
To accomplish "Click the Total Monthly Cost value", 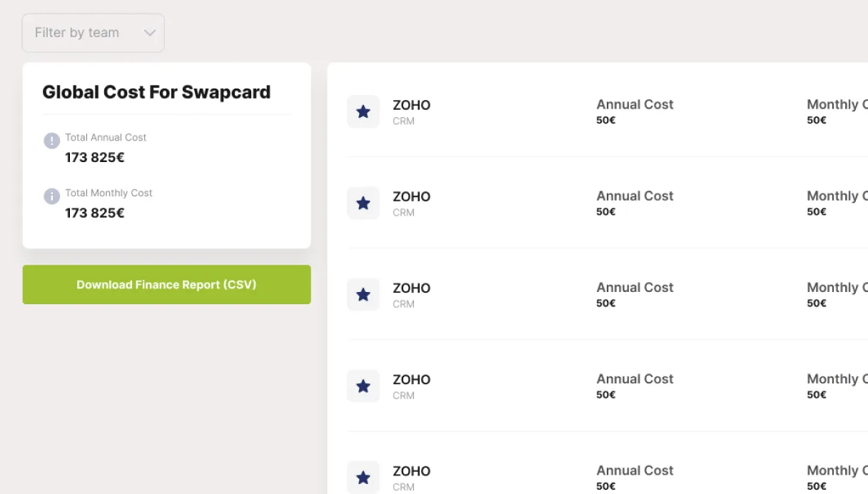I will pyautogui.click(x=95, y=213).
